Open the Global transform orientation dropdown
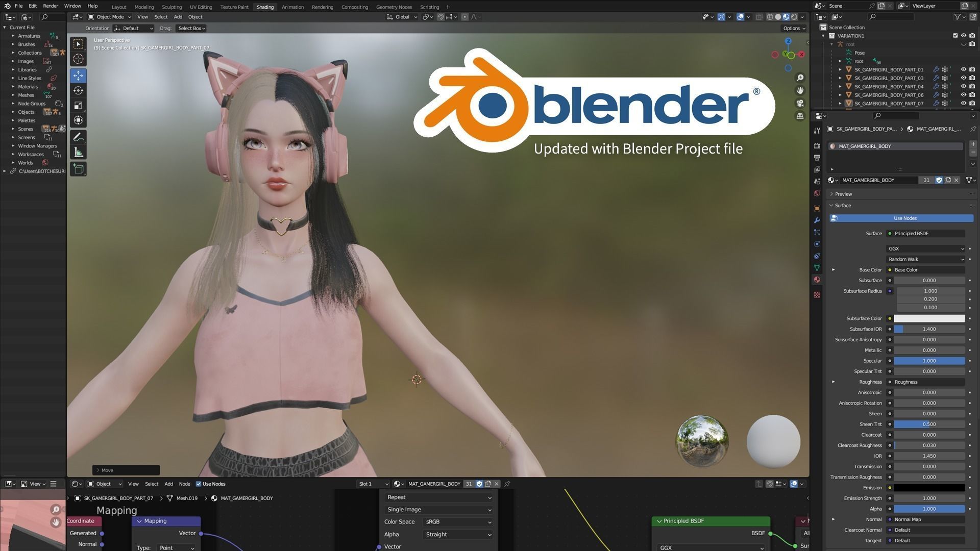Image resolution: width=980 pixels, height=551 pixels. click(403, 17)
